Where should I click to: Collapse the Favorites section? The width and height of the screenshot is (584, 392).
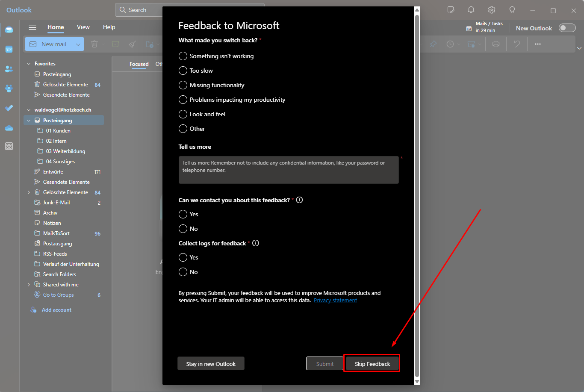29,64
